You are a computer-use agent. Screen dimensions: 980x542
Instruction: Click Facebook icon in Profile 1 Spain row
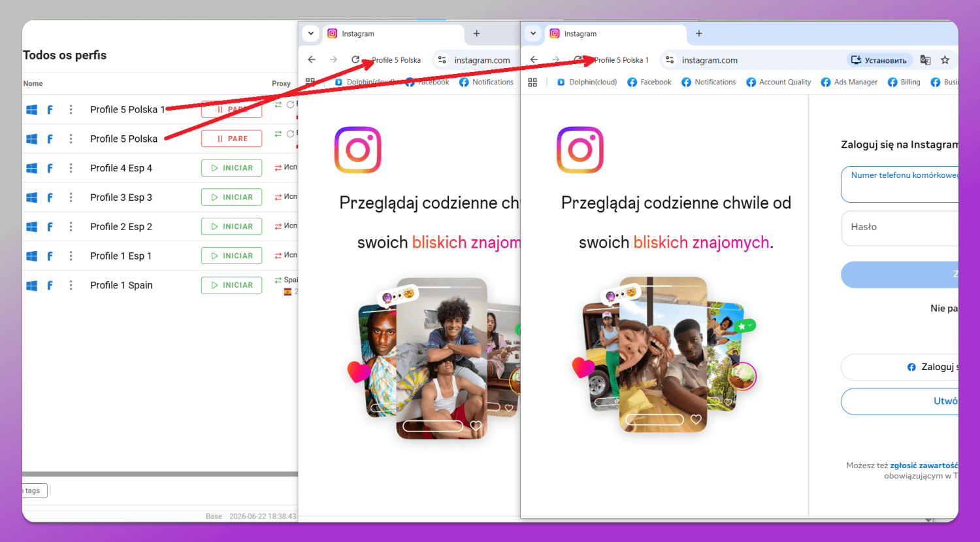pyautogui.click(x=50, y=285)
